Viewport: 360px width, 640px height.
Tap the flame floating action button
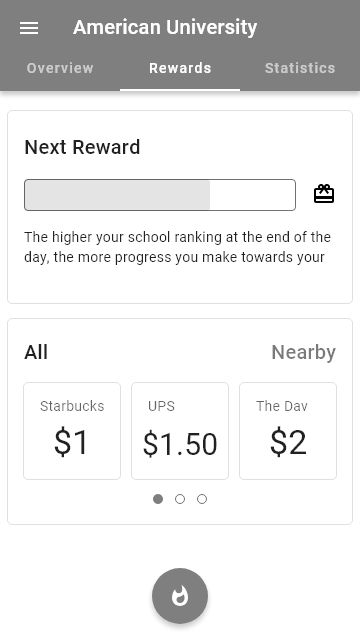(180, 596)
